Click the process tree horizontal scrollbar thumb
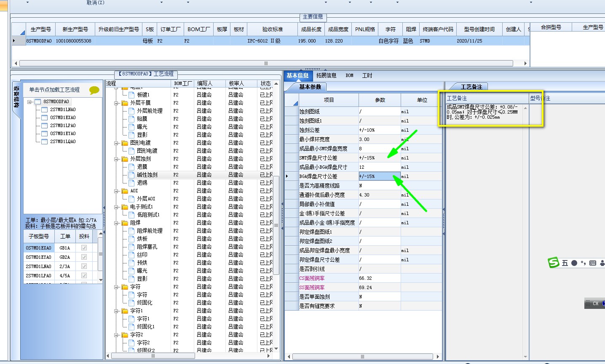The image size is (605, 364). [x=153, y=356]
